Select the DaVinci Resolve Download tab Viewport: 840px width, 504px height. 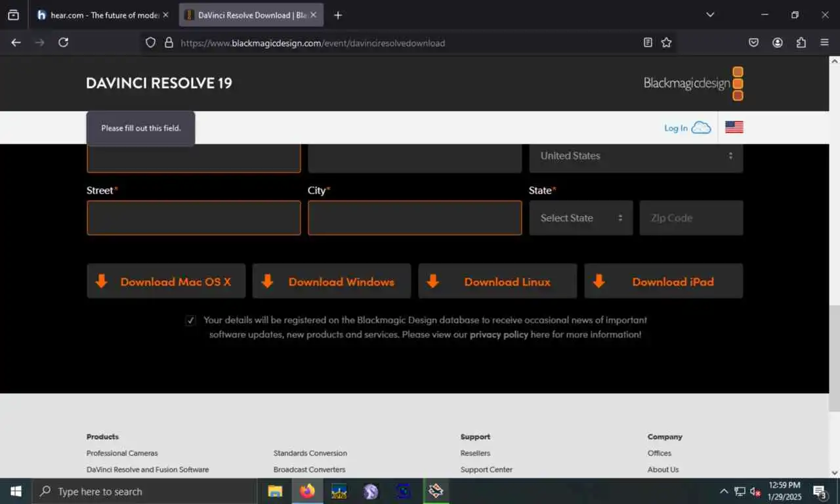pos(251,15)
